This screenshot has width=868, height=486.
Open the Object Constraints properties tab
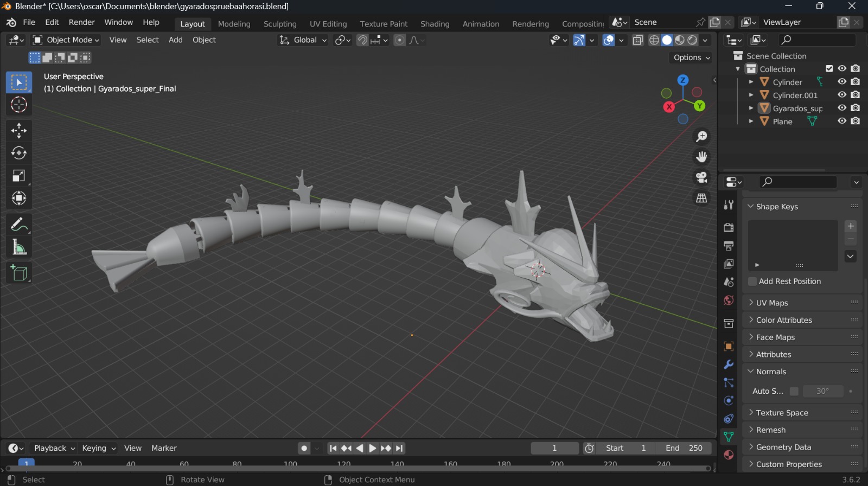point(729,419)
